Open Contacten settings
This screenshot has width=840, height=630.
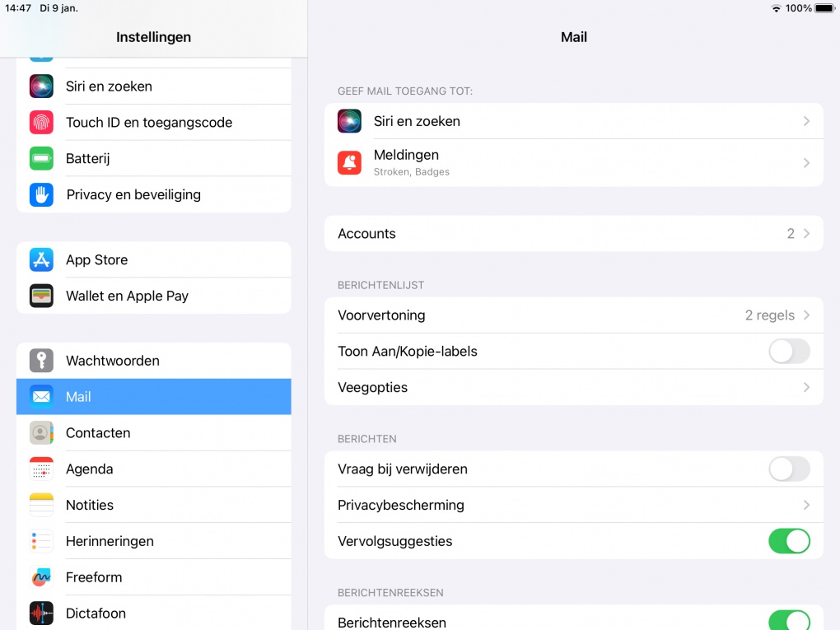[x=154, y=433]
